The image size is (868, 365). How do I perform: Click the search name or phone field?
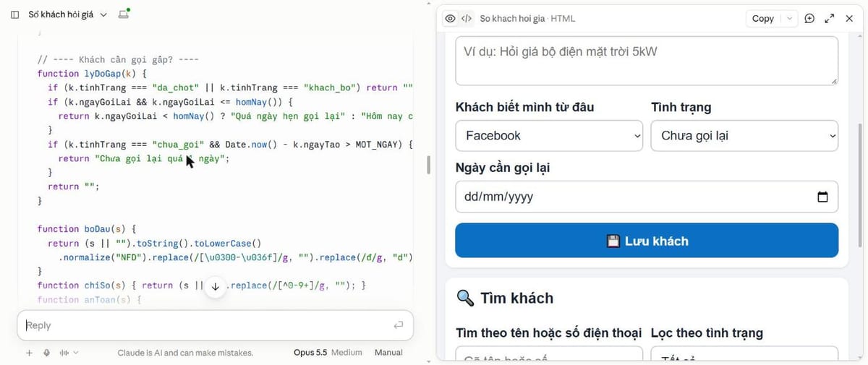[x=549, y=355]
